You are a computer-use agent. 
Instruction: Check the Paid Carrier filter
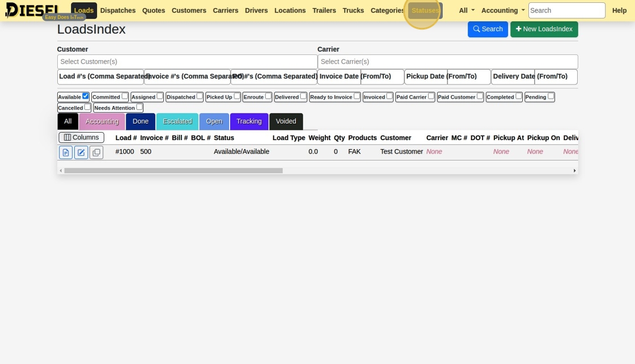[x=431, y=96]
